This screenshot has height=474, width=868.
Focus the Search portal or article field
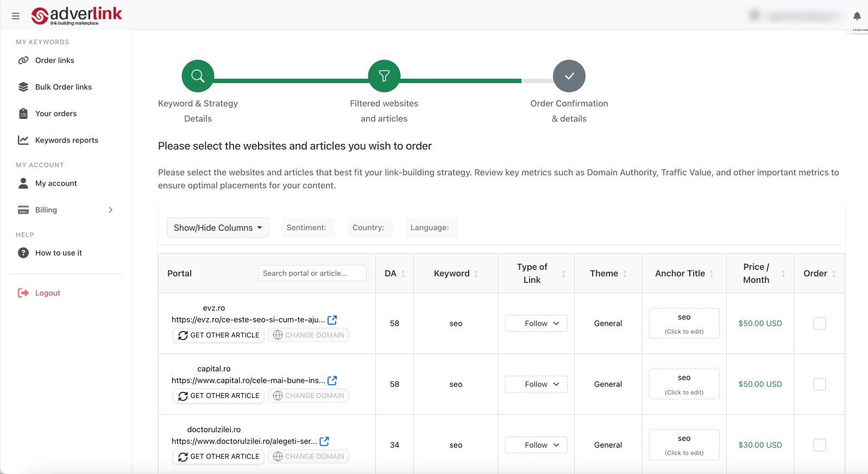click(x=312, y=273)
